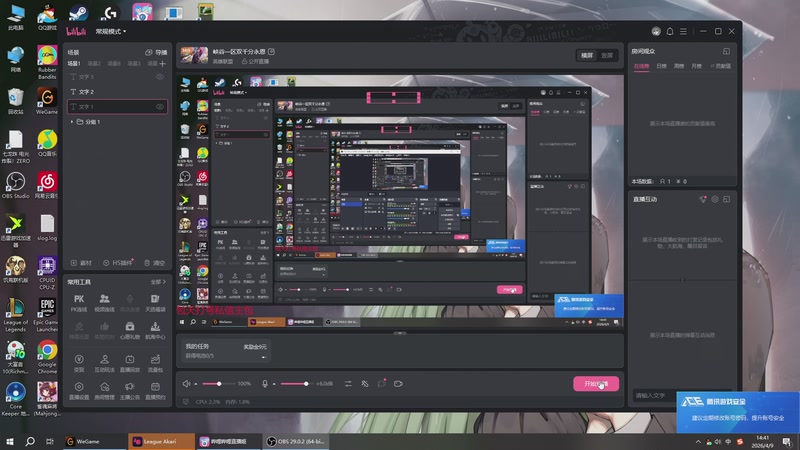This screenshot has width=800, height=450.
Task: Open the 变现 monetization tool
Action: click(79, 363)
